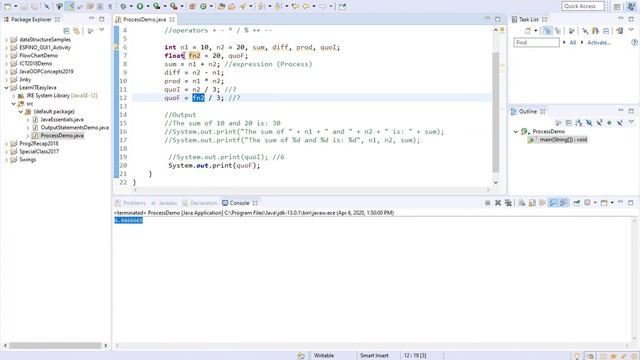Toggle Link with Editor in Package Explorer
640x360 pixels.
(76, 31)
